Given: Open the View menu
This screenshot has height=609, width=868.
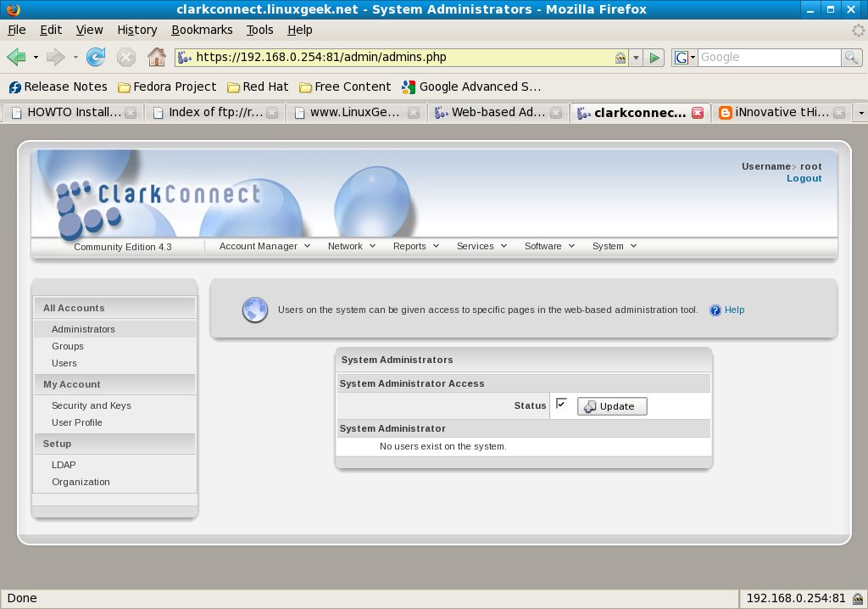Looking at the screenshot, I should [x=89, y=30].
